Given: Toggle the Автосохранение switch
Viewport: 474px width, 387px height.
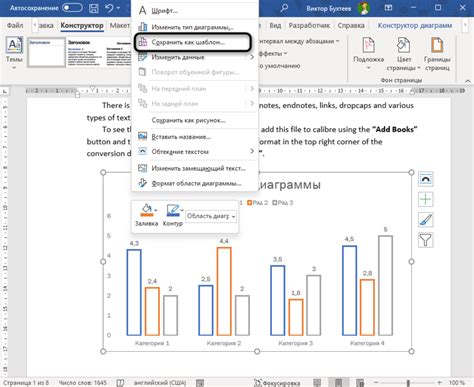Looking at the screenshot, I should click(72, 8).
